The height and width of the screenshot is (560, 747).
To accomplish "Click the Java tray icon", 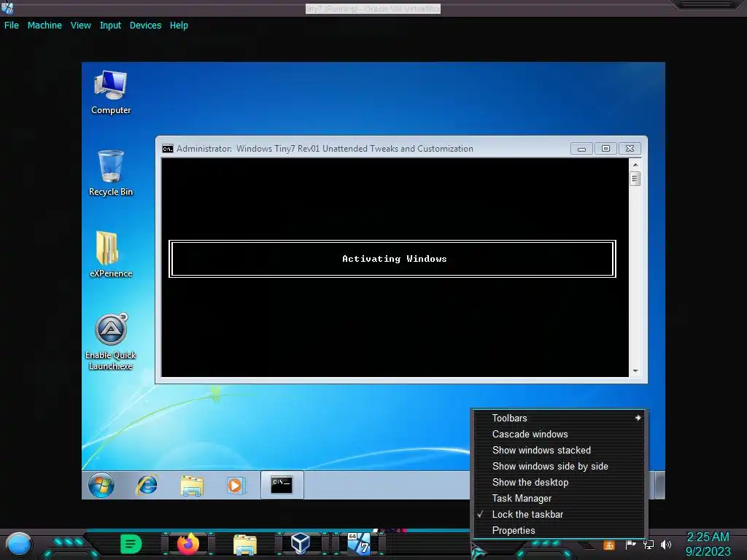I will tap(609, 545).
